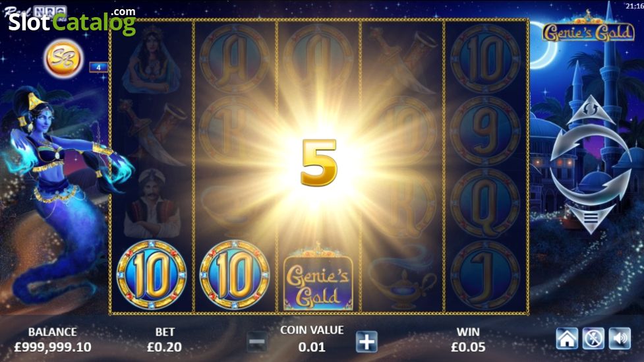This screenshot has width=644, height=362.
Task: Open autoplay via the upper triangle button
Action: pyautogui.click(x=591, y=109)
